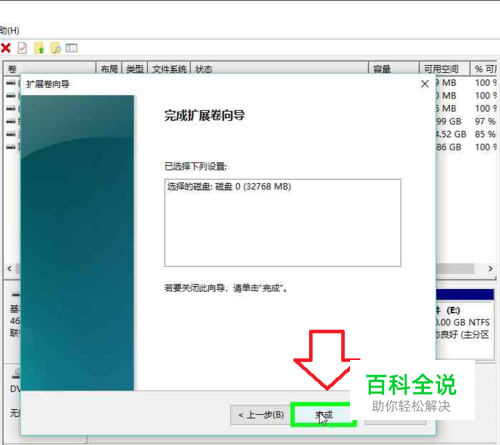This screenshot has height=445, width=500.
Task: Sort by the 状态 column header
Action: pos(279,69)
